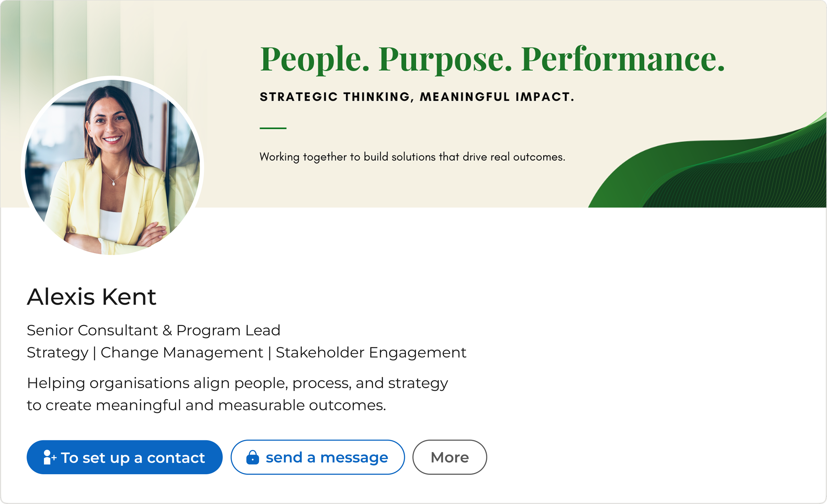This screenshot has height=504, width=827.
Task: Click the To set up a contact button
Action: 124,457
